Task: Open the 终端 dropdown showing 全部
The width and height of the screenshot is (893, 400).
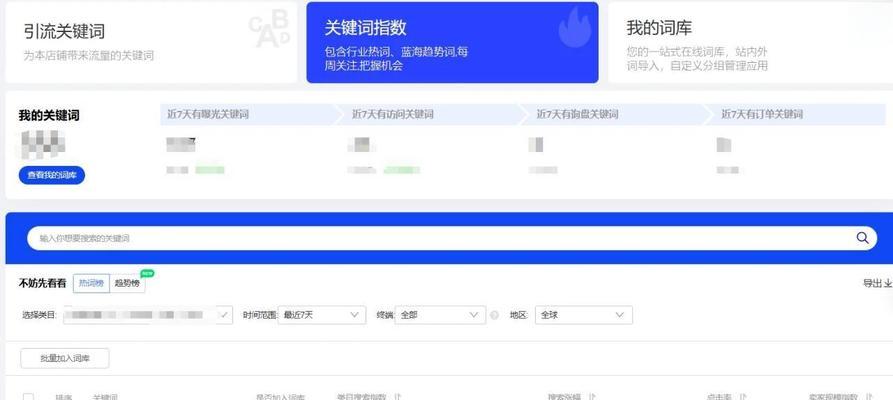Action: pyautogui.click(x=440, y=315)
